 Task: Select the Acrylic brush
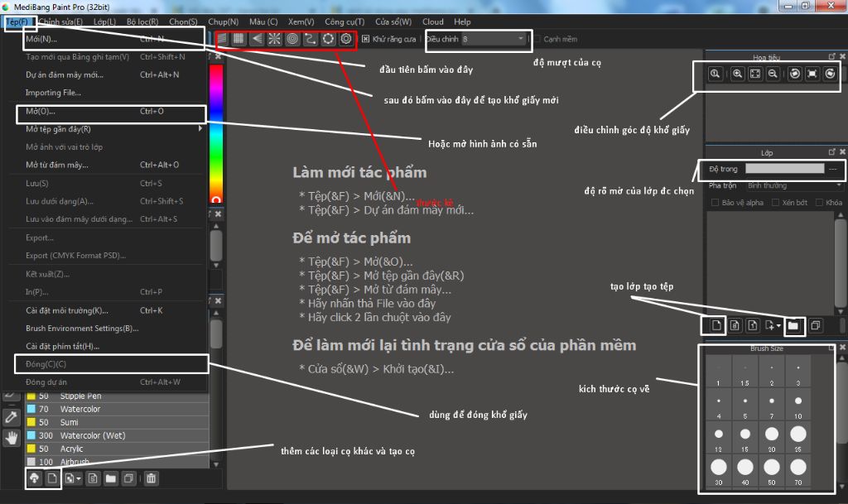pyautogui.click(x=117, y=449)
